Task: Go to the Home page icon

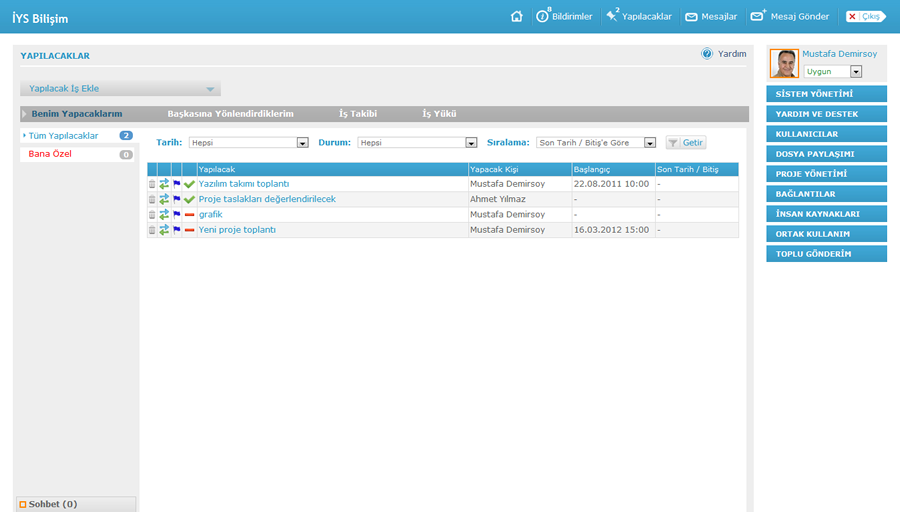Action: (516, 16)
